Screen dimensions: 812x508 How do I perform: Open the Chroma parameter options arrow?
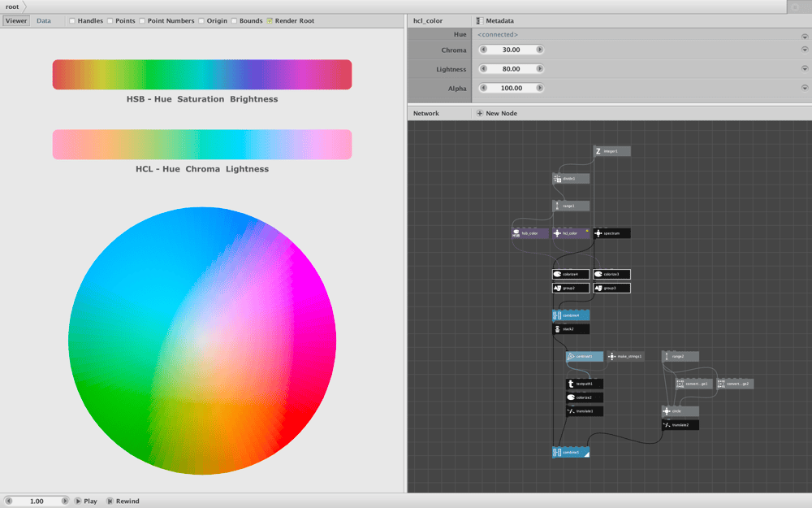(805, 50)
